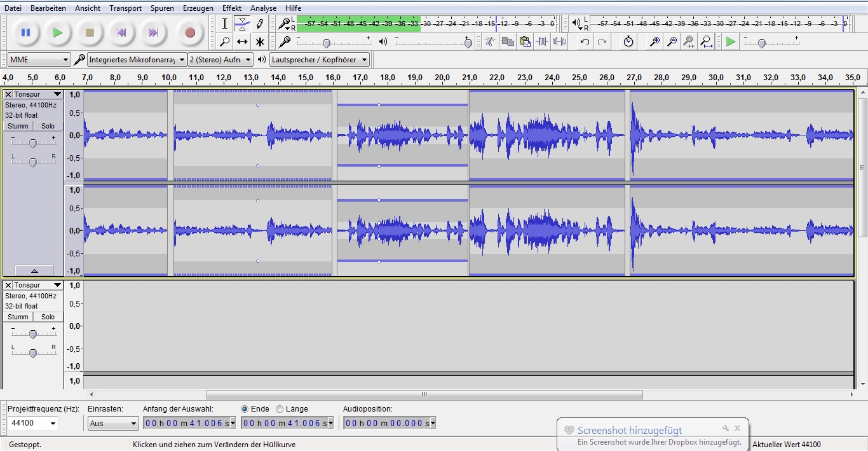Mute the first track with Stumm

(x=18, y=126)
